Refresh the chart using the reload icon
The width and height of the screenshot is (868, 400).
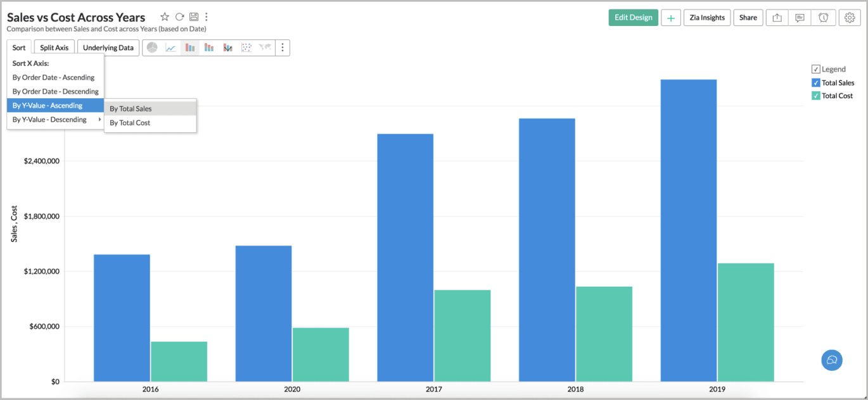tap(180, 17)
